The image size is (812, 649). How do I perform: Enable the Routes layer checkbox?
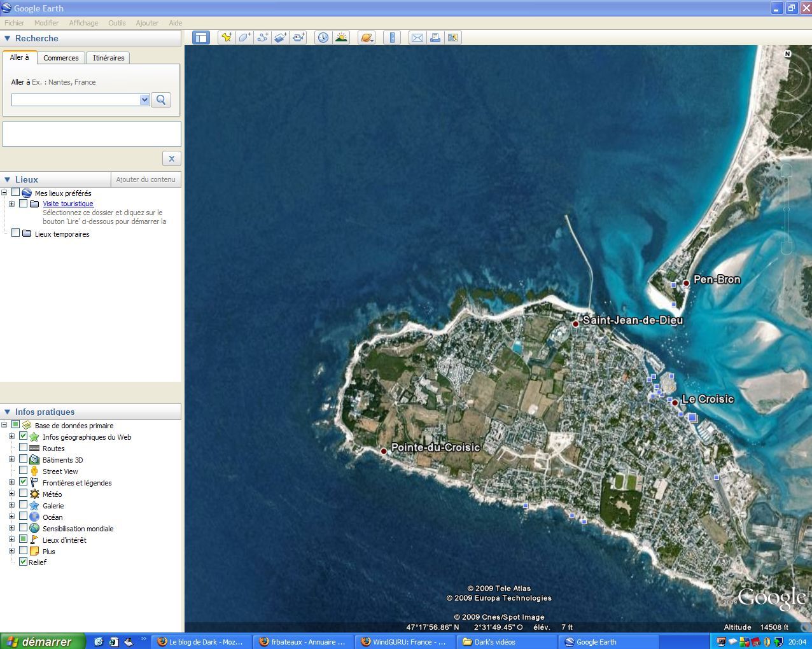pyautogui.click(x=24, y=448)
